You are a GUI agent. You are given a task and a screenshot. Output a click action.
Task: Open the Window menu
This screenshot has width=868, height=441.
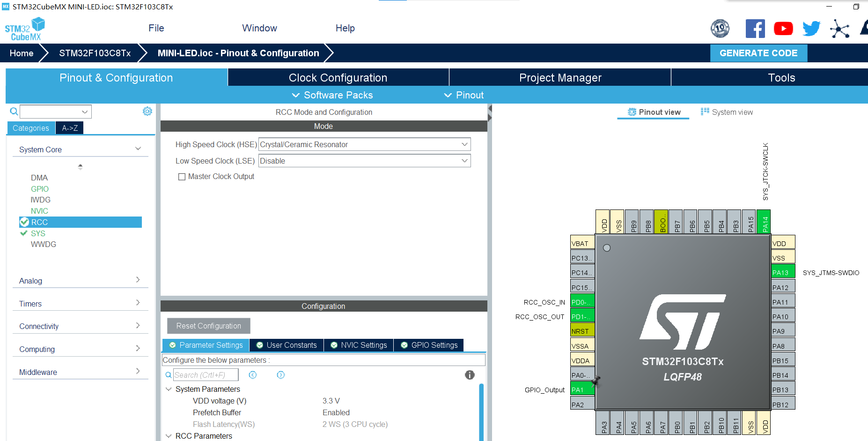(x=260, y=28)
